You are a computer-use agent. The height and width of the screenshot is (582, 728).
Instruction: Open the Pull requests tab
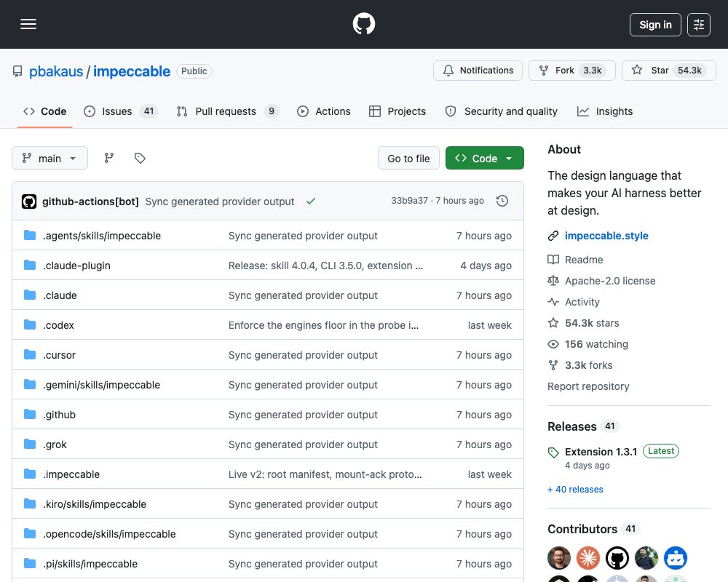click(x=227, y=111)
